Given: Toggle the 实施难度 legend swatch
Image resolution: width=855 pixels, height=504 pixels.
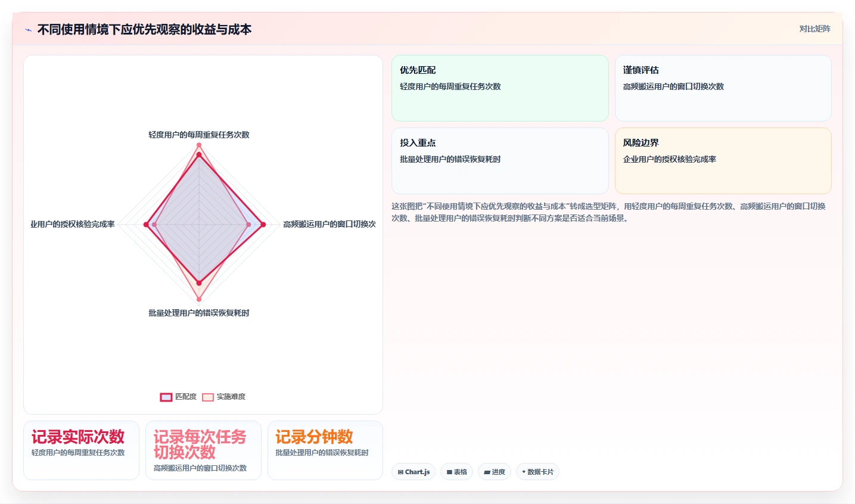Looking at the screenshot, I should pos(208,397).
